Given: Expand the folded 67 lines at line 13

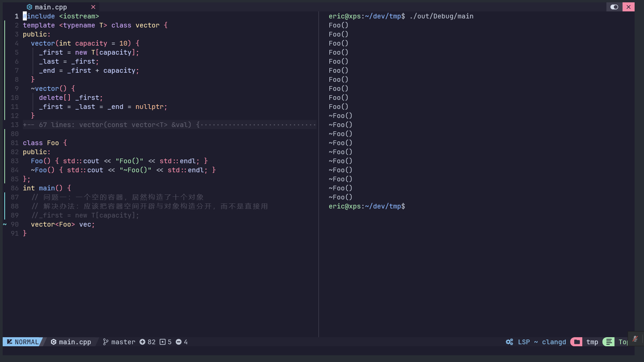Looking at the screenshot, I should click(169, 125).
